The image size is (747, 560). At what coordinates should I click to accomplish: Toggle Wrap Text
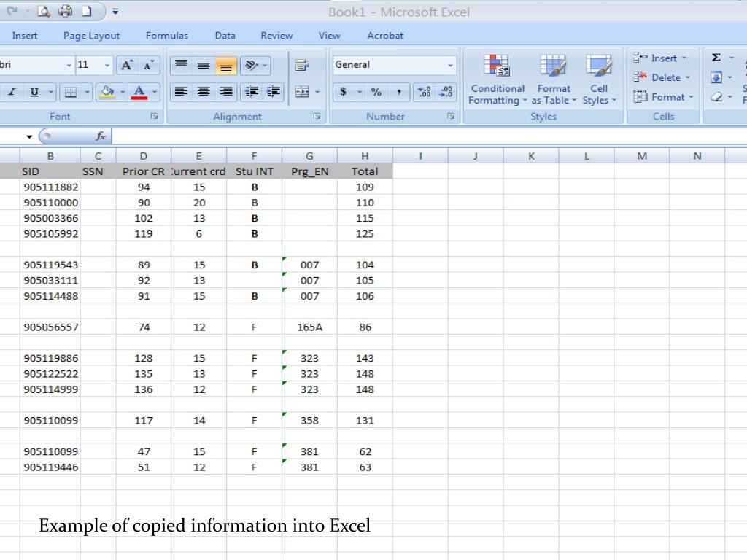tap(302, 65)
